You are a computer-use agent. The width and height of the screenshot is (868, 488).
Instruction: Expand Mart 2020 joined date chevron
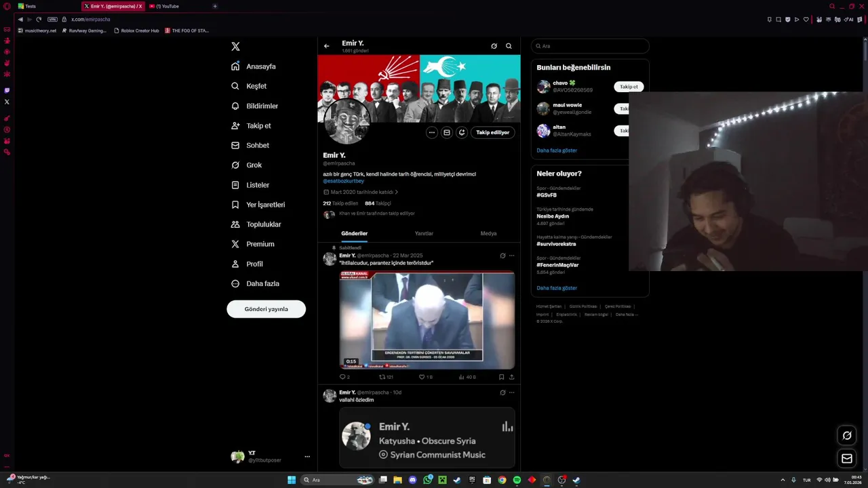point(397,192)
